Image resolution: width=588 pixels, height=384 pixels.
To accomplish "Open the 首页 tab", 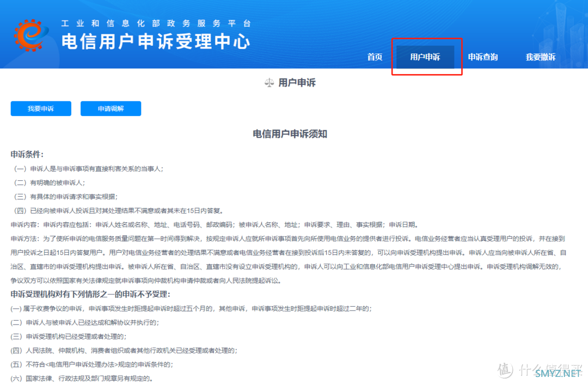I will tap(375, 57).
